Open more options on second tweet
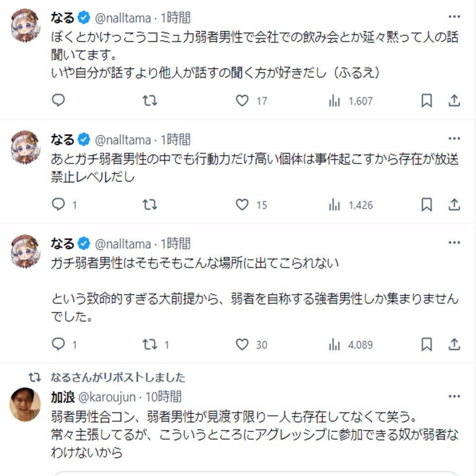The image size is (476, 476). tap(454, 139)
